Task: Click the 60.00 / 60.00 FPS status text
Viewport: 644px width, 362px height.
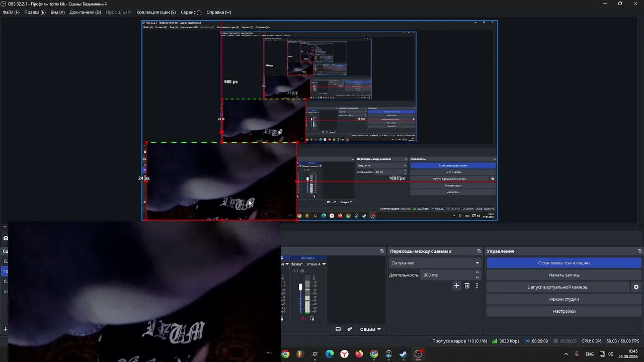Action: (x=623, y=341)
